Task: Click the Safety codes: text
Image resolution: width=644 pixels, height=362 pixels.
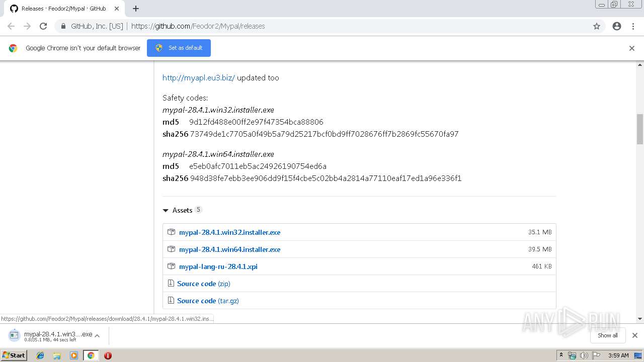Action: pyautogui.click(x=185, y=98)
